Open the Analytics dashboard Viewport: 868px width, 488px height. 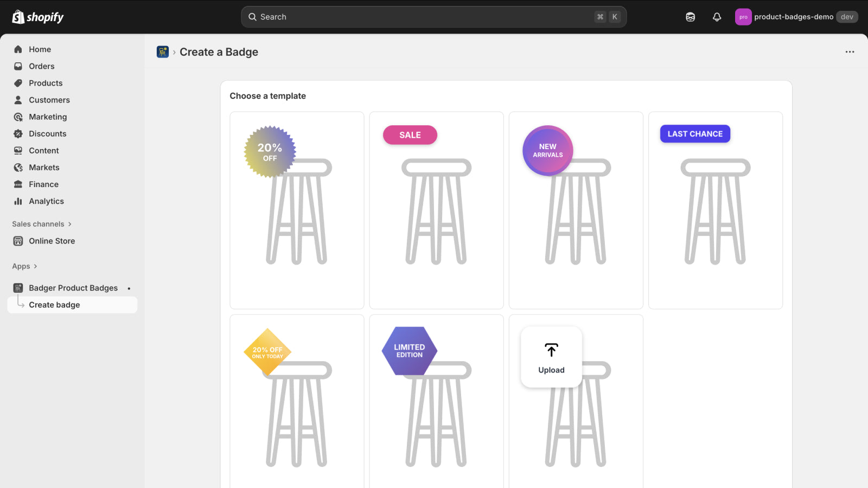click(46, 201)
